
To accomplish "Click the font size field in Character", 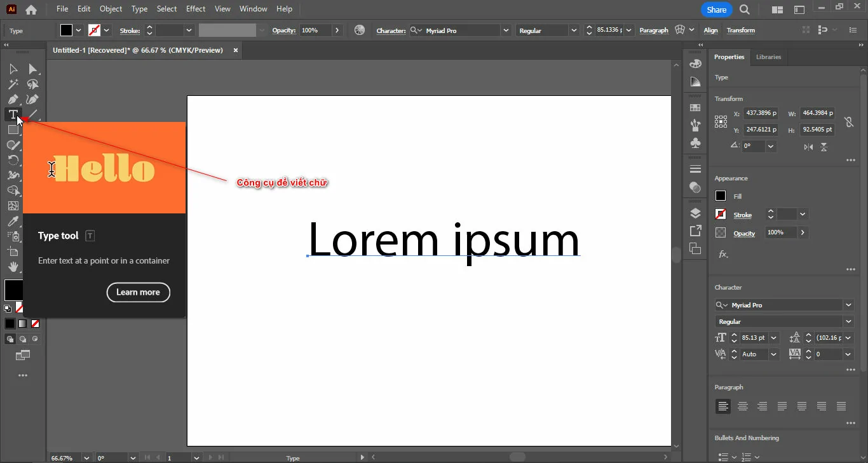I will click(x=754, y=338).
